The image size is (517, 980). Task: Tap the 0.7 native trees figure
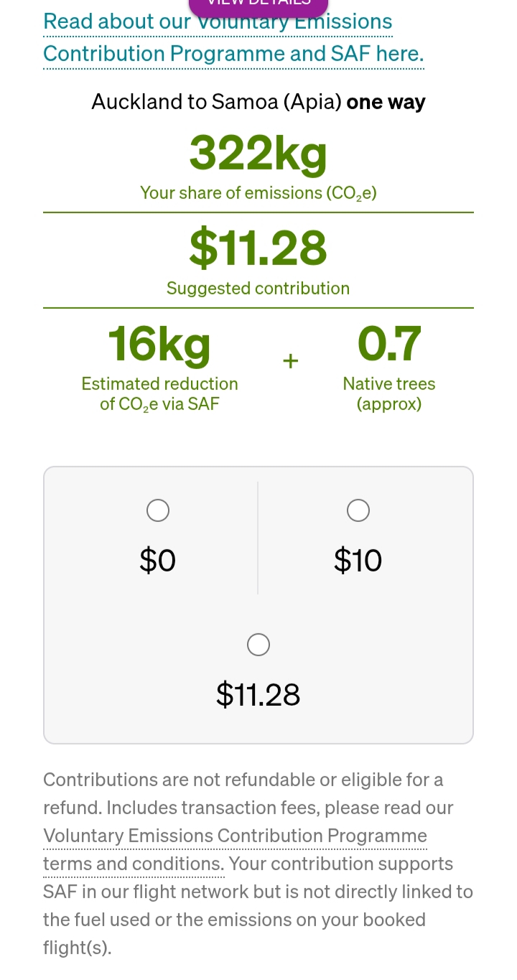[389, 344]
